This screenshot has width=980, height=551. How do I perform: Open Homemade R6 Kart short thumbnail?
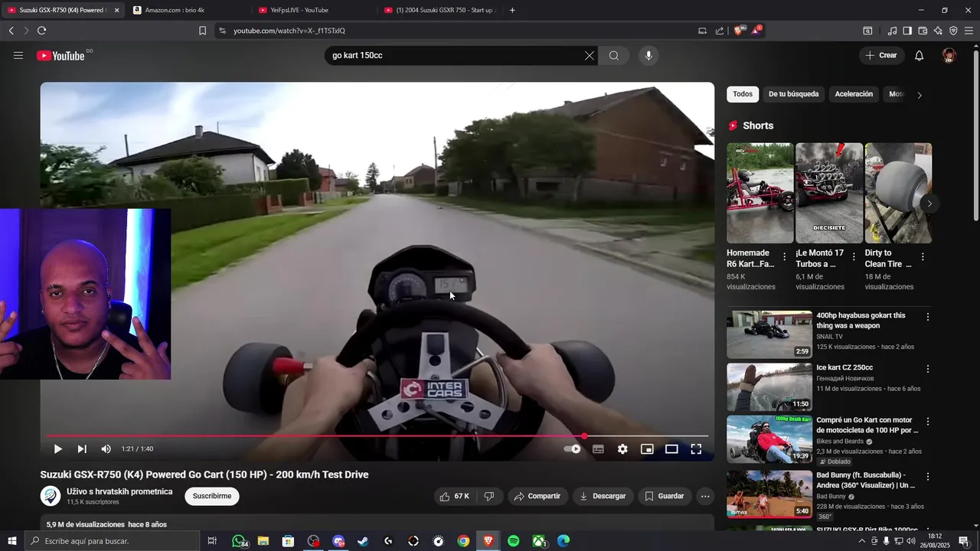click(760, 193)
